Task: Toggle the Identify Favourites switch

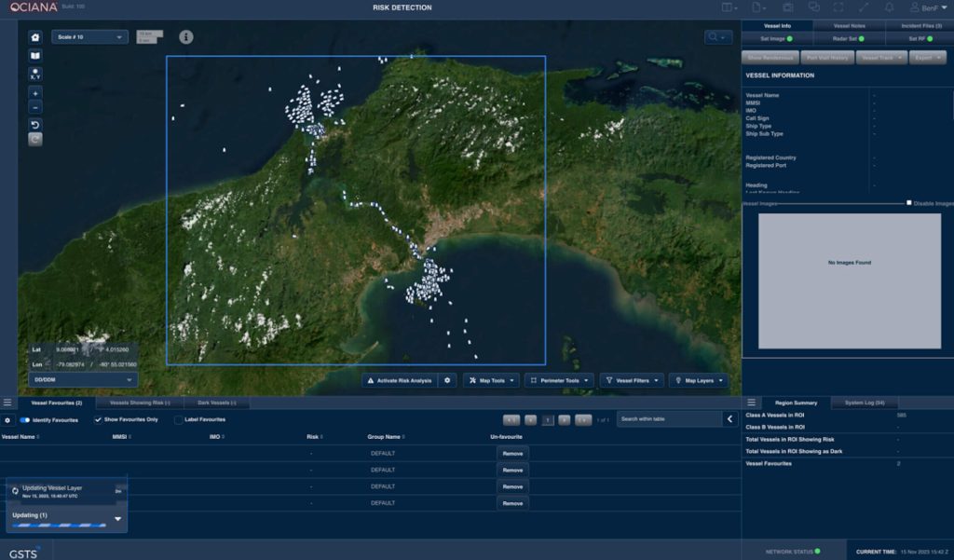Action: coord(25,420)
